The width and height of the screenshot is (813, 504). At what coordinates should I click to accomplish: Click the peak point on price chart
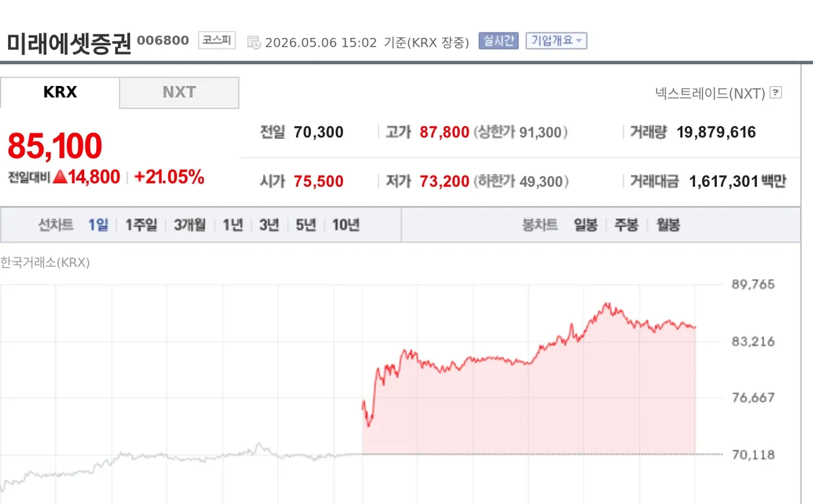(608, 303)
